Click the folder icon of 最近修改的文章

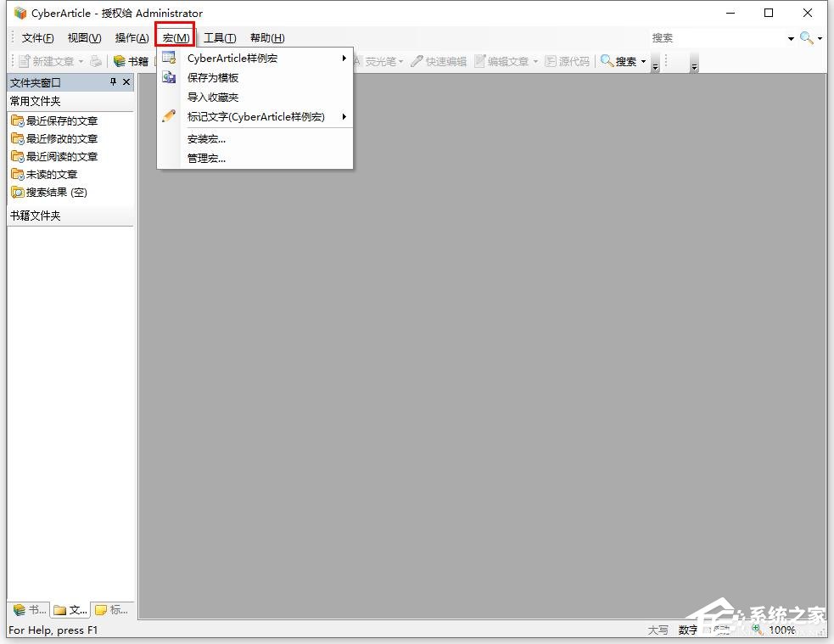tap(18, 139)
